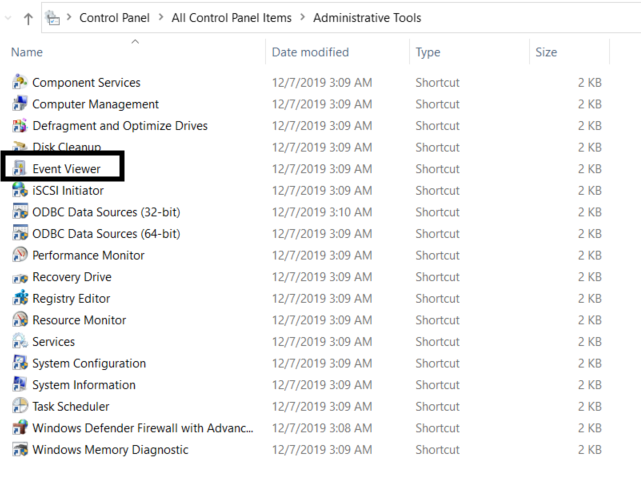Screen dimensions: 641x500
Task: Select the Recovery Drive file name
Action: pos(72,277)
